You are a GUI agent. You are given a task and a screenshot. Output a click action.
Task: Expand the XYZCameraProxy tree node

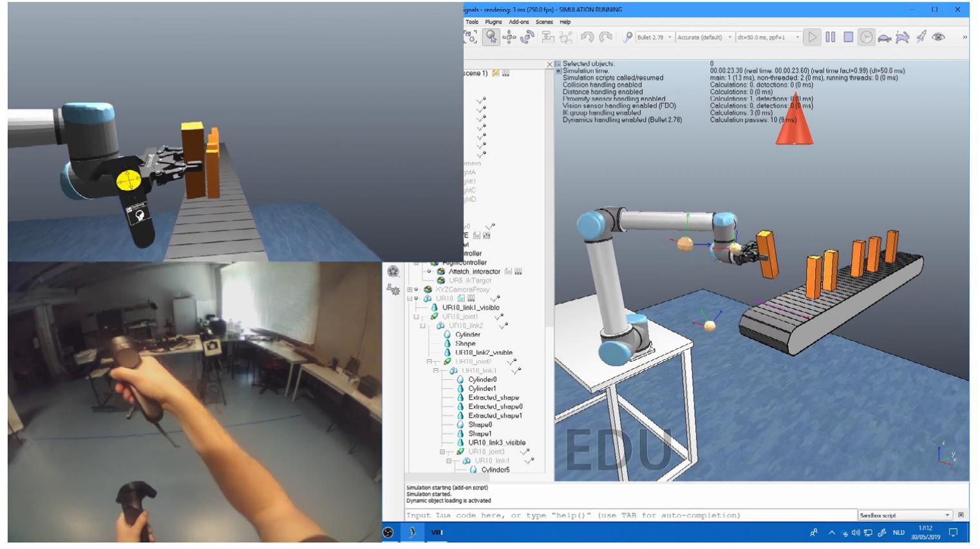pyautogui.click(x=410, y=290)
